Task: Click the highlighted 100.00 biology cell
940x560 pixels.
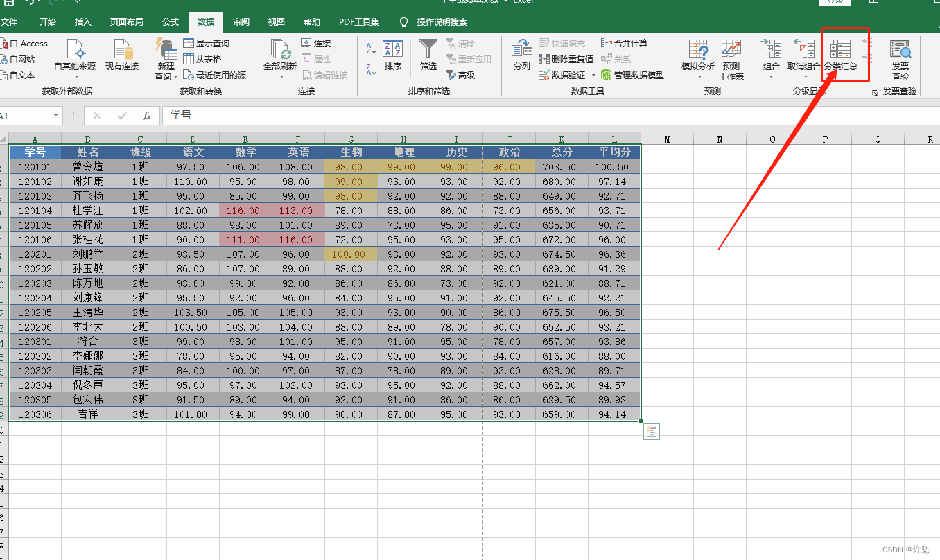Action: [351, 254]
